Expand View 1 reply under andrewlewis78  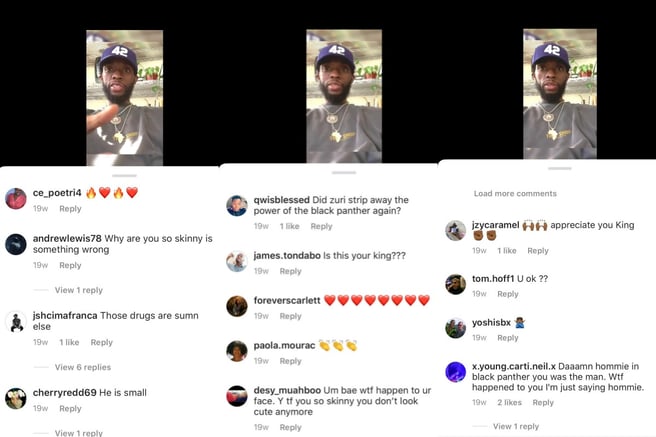coord(79,290)
